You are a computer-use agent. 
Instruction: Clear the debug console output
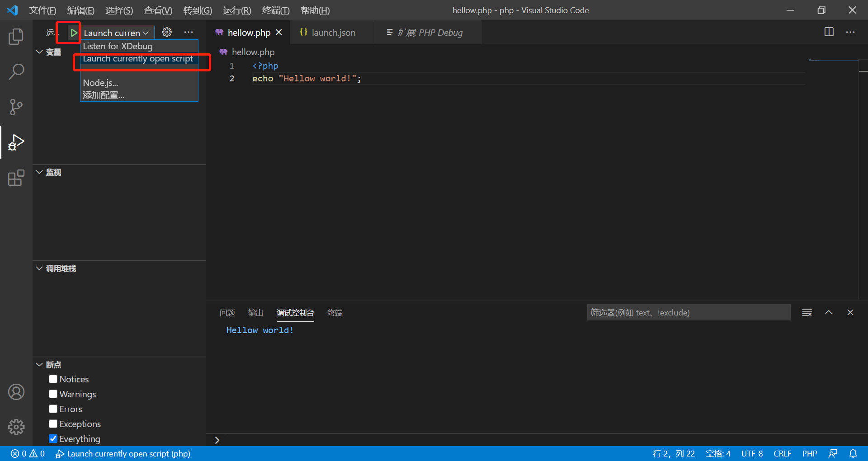[x=807, y=312]
